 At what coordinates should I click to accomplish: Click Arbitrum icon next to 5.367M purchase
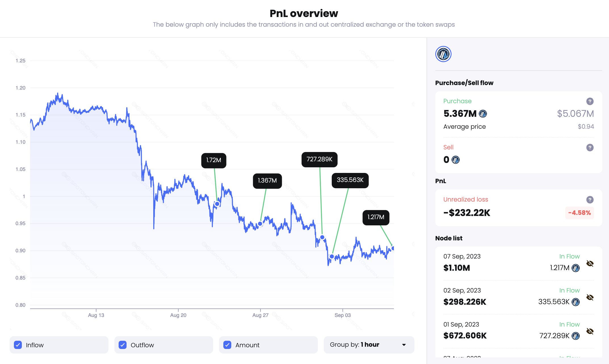click(x=483, y=114)
